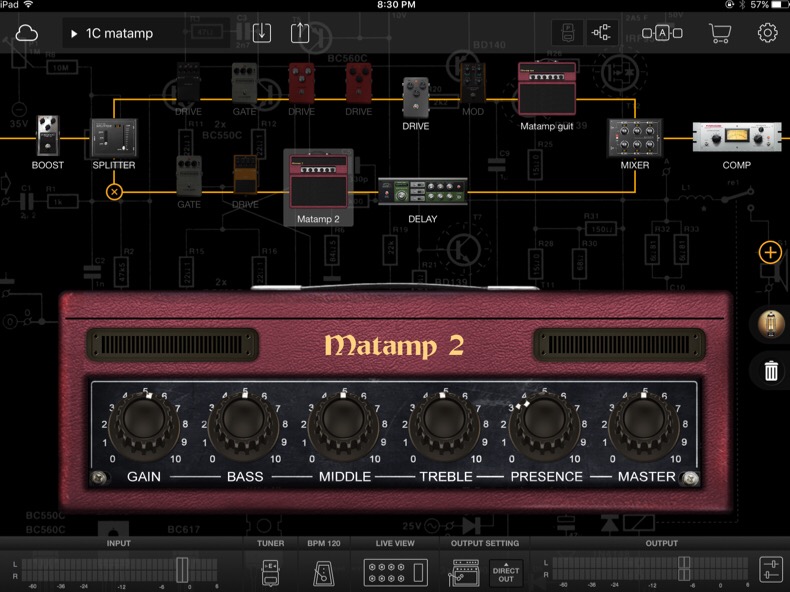Viewport: 790px width, 592px height.
Task: Tap the BPM 120 metronome
Action: click(x=324, y=572)
